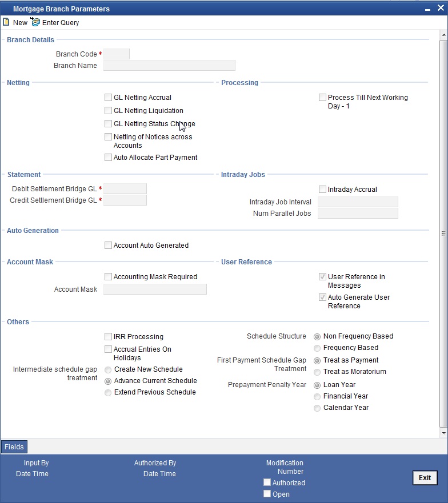Viewport: 448px width, 503px height.
Task: Click the Auto Generation section heading
Action: tap(33, 230)
